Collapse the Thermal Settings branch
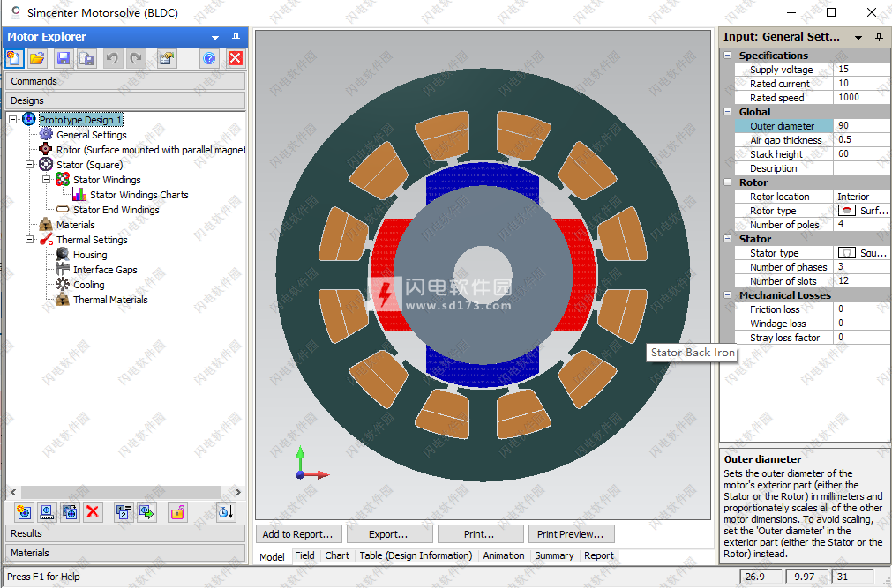Screen dimensions: 892x588 30,240
